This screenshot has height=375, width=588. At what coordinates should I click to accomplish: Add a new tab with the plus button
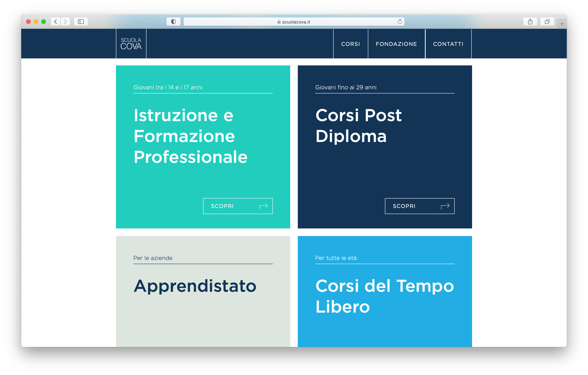(562, 24)
